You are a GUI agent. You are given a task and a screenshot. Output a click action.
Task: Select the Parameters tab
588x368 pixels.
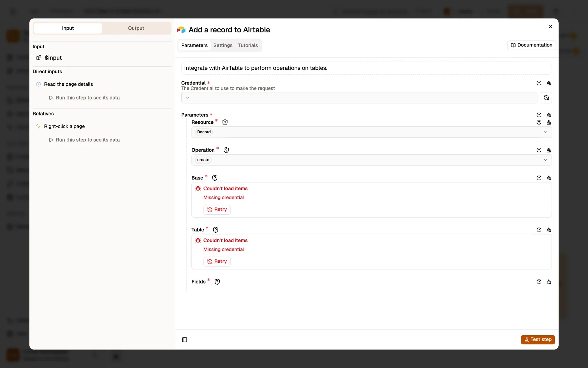pyautogui.click(x=194, y=45)
